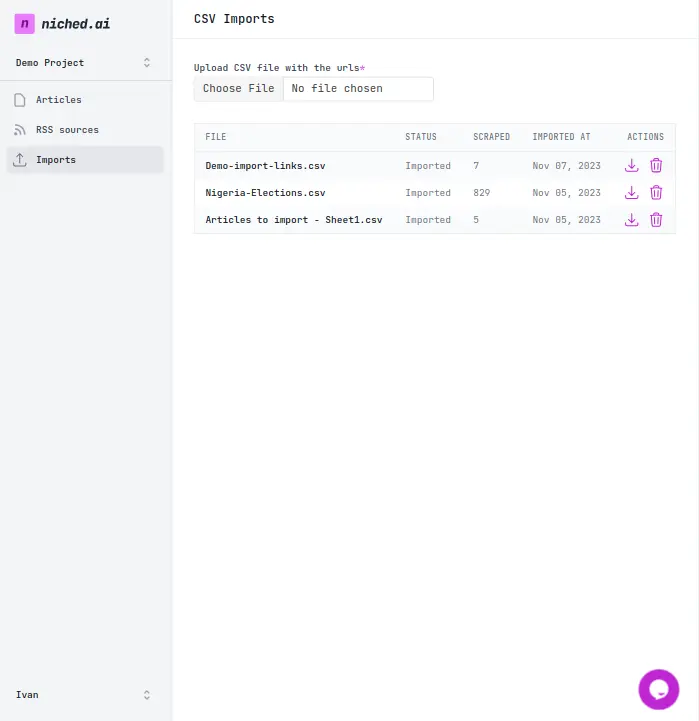Click the RSS feed icon
This screenshot has height=721, width=699.
tap(20, 130)
